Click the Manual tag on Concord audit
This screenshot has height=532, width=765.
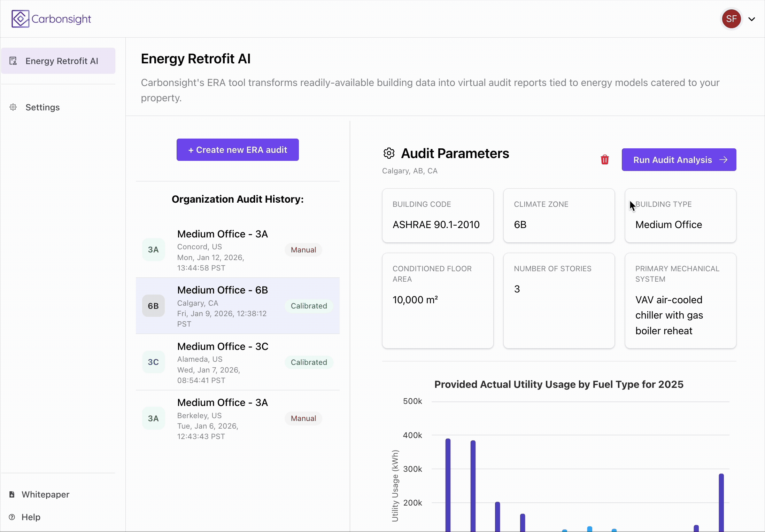tap(303, 250)
